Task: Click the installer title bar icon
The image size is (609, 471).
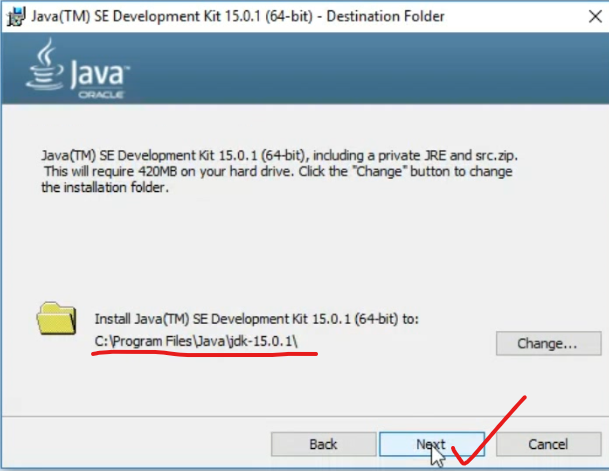Action: (16, 17)
